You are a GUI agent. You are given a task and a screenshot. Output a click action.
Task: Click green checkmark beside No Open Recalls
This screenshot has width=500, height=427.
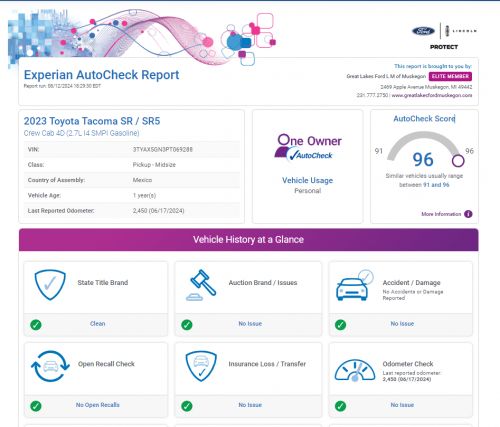[x=36, y=406]
